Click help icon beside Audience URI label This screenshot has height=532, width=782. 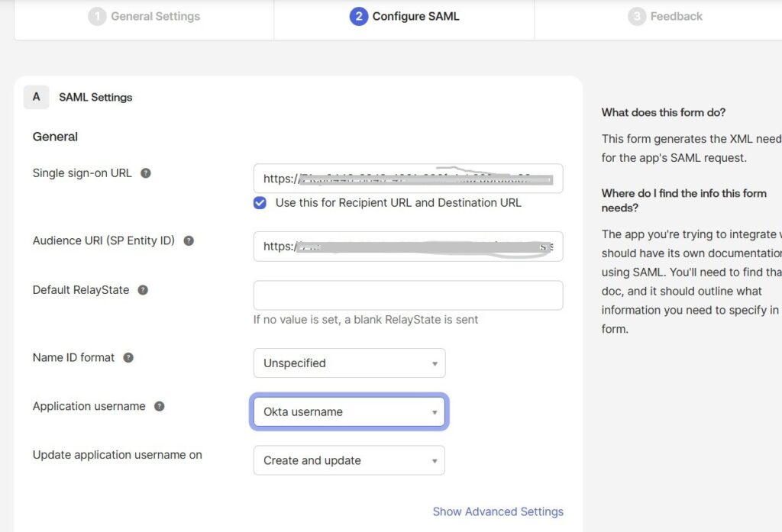tap(189, 240)
